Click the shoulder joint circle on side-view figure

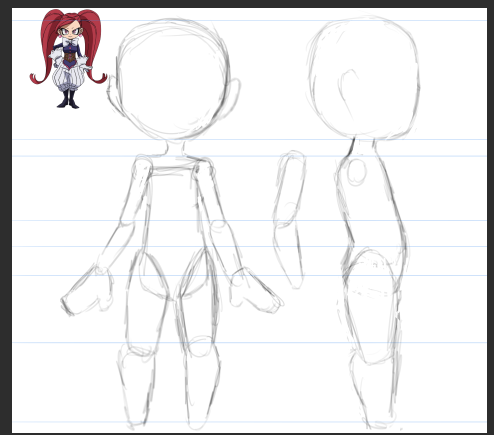pyautogui.click(x=356, y=172)
